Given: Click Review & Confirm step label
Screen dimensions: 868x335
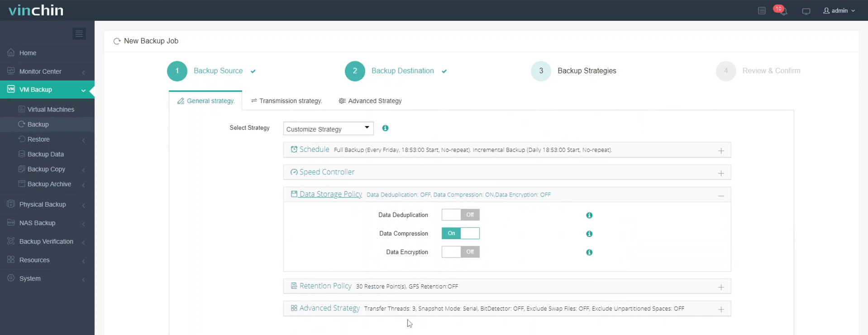Looking at the screenshot, I should click(771, 71).
